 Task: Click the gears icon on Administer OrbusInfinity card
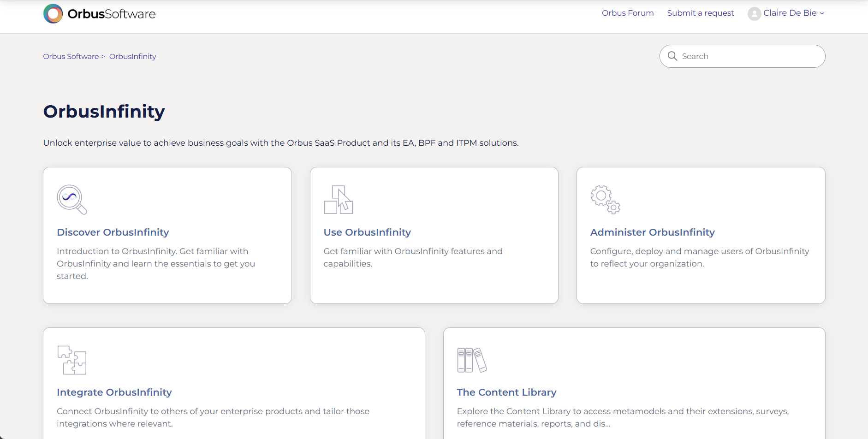pyautogui.click(x=606, y=199)
